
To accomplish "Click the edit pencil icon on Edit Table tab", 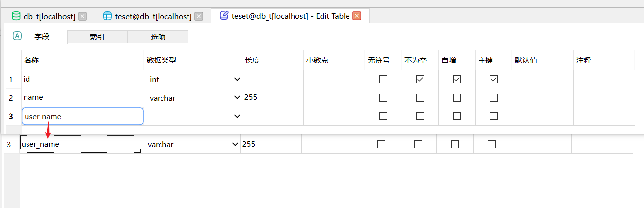I will point(224,16).
